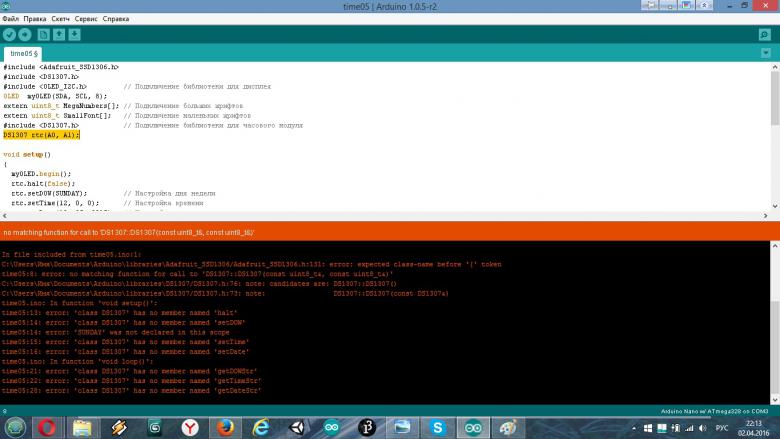The width and height of the screenshot is (780, 439).
Task: Open the Сервис menu
Action: (x=86, y=19)
